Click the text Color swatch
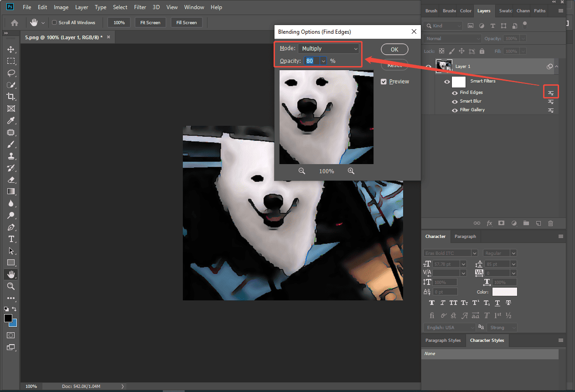 tap(504, 292)
